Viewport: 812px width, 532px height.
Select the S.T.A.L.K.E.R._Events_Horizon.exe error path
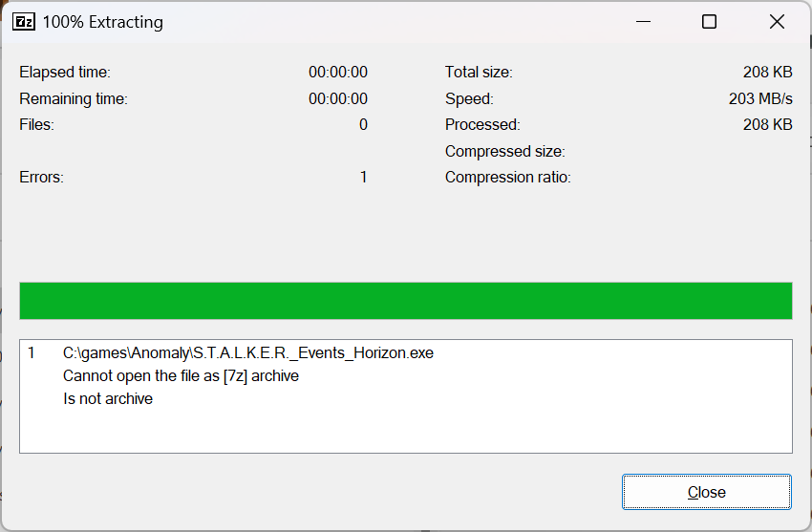pos(248,353)
